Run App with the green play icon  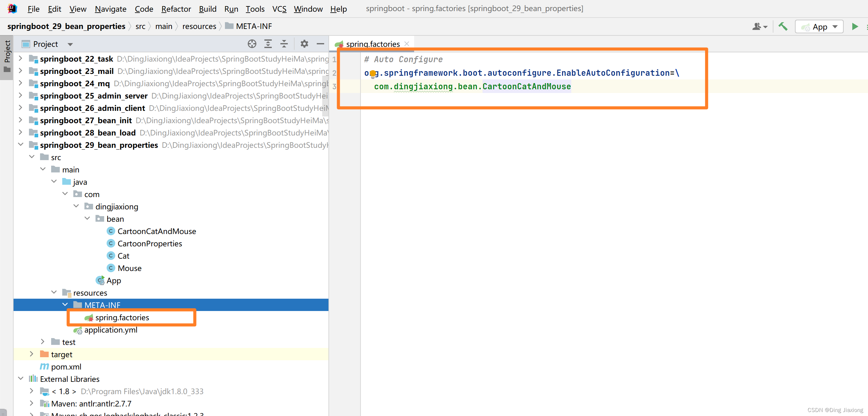pos(854,26)
